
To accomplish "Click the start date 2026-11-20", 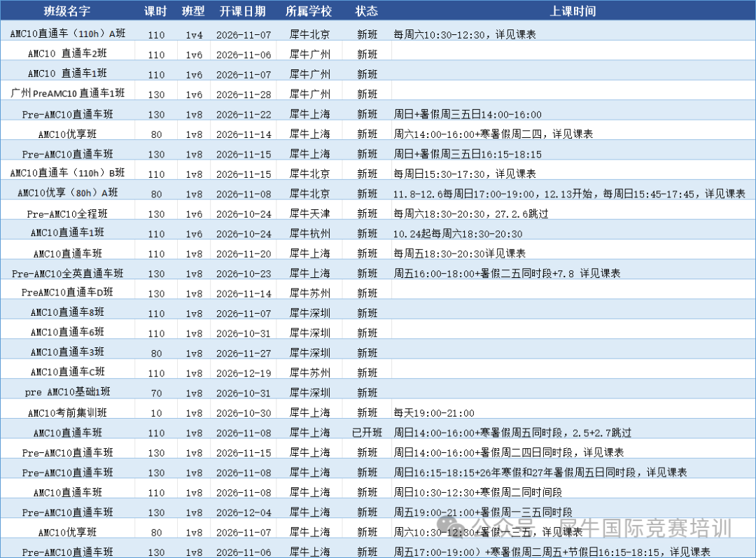I will pos(244,254).
